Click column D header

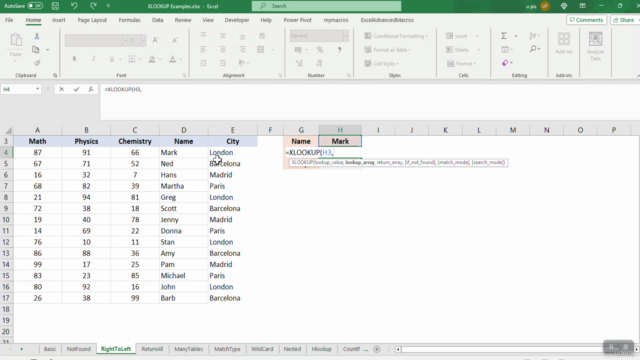pyautogui.click(x=184, y=130)
